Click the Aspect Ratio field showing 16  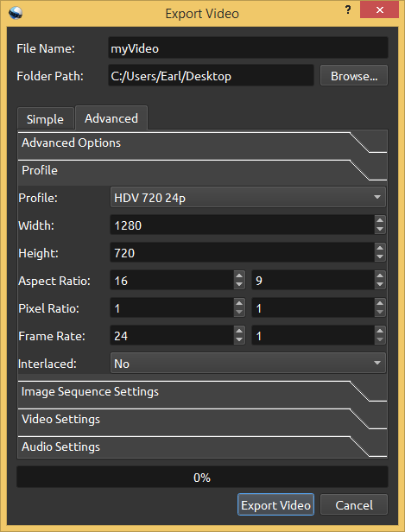point(172,281)
